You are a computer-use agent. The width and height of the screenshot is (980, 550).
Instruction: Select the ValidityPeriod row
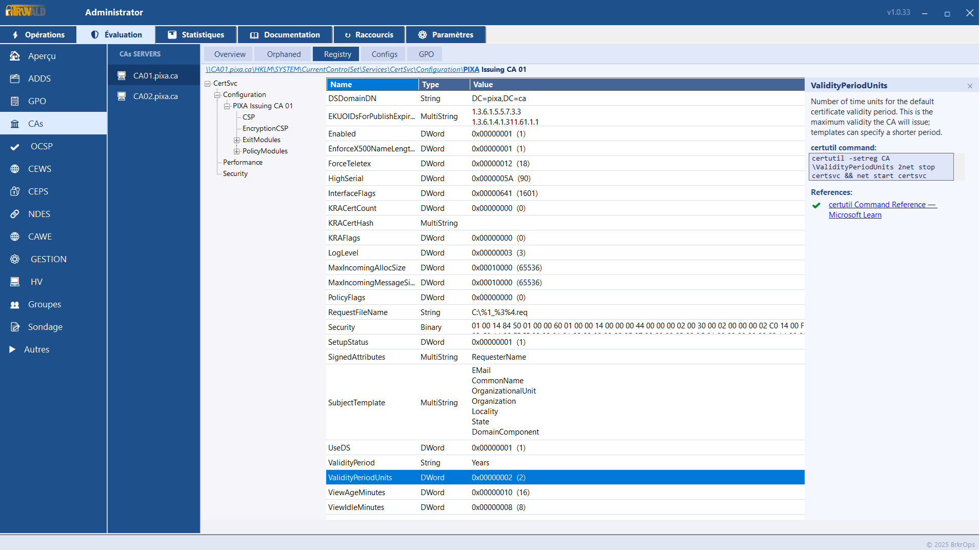click(x=565, y=463)
